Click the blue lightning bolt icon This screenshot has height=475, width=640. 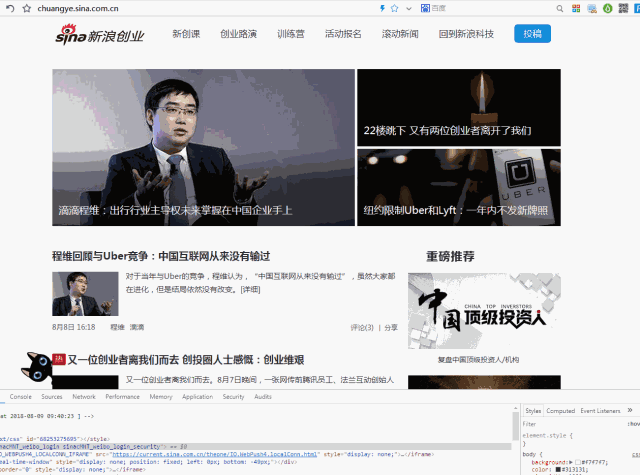pos(382,8)
